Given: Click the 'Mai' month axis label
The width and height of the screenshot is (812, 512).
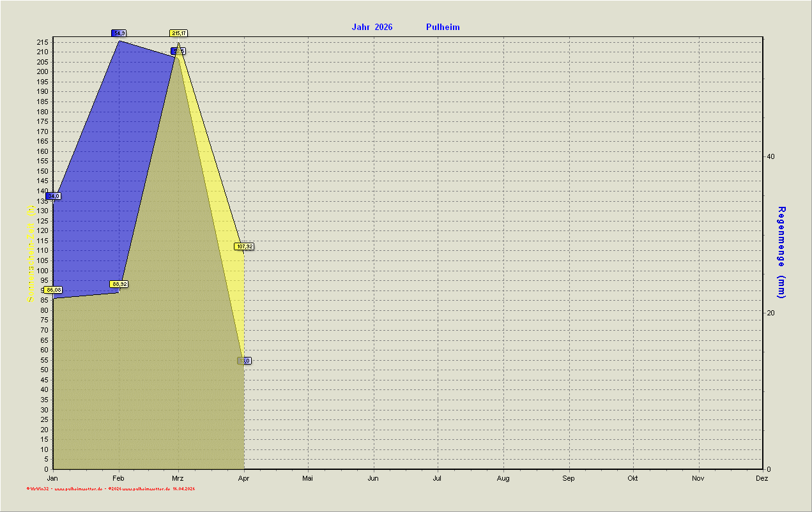Looking at the screenshot, I should [307, 478].
